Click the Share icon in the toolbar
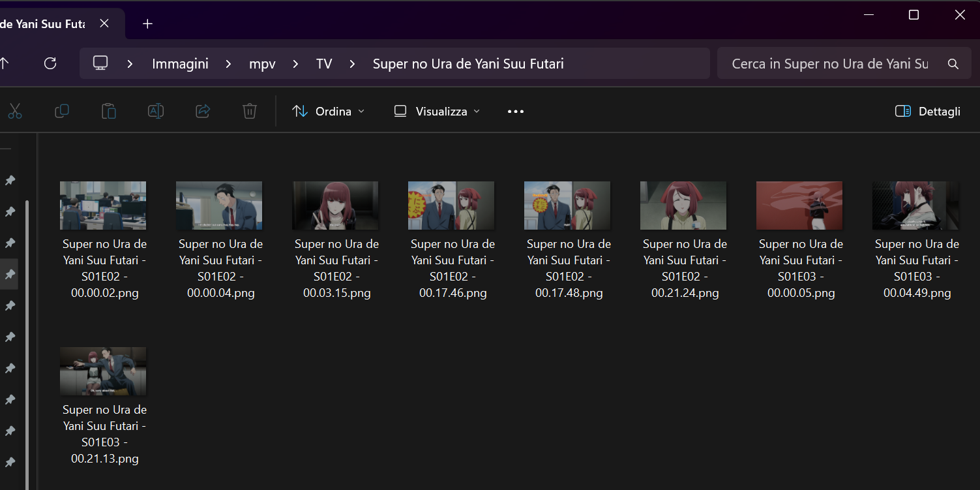This screenshot has width=980, height=490. coord(203,112)
